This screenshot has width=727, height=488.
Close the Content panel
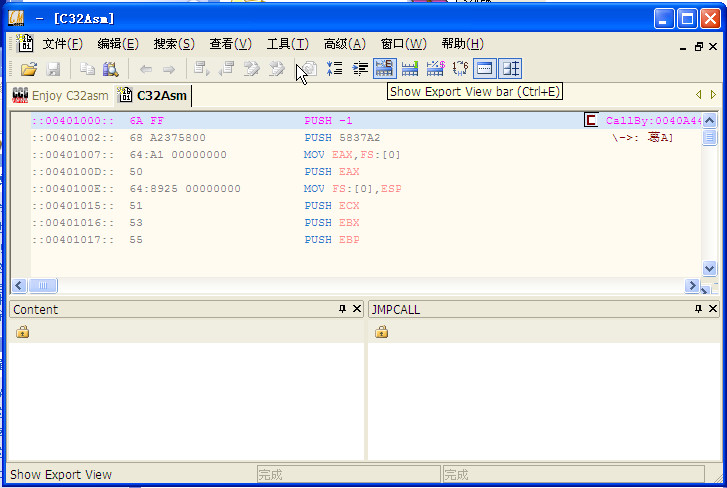click(x=357, y=309)
